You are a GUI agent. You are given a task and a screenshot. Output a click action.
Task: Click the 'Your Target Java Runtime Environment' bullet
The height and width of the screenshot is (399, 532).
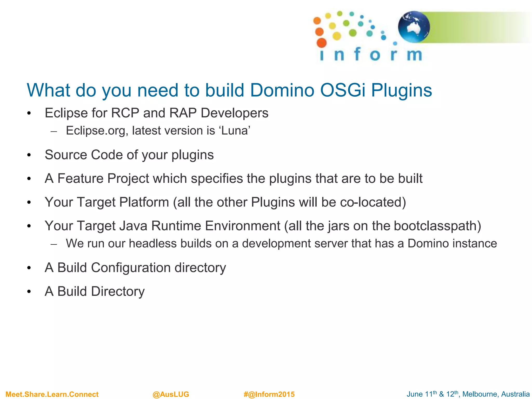pyautogui.click(x=263, y=226)
